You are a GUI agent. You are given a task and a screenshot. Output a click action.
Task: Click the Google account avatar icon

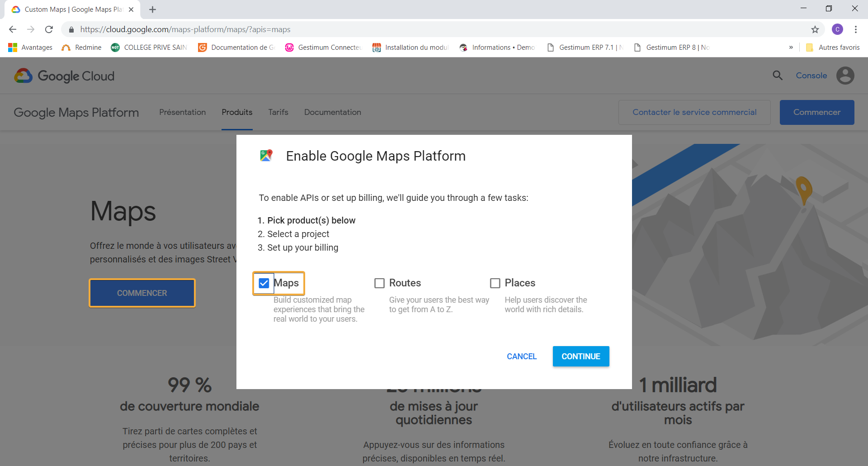pos(845,76)
